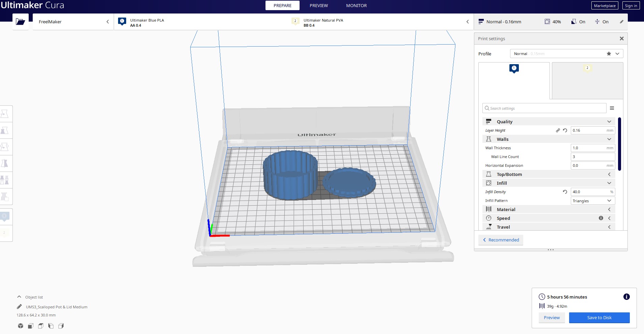Go back to Recommended settings
644x334 pixels.
(501, 240)
